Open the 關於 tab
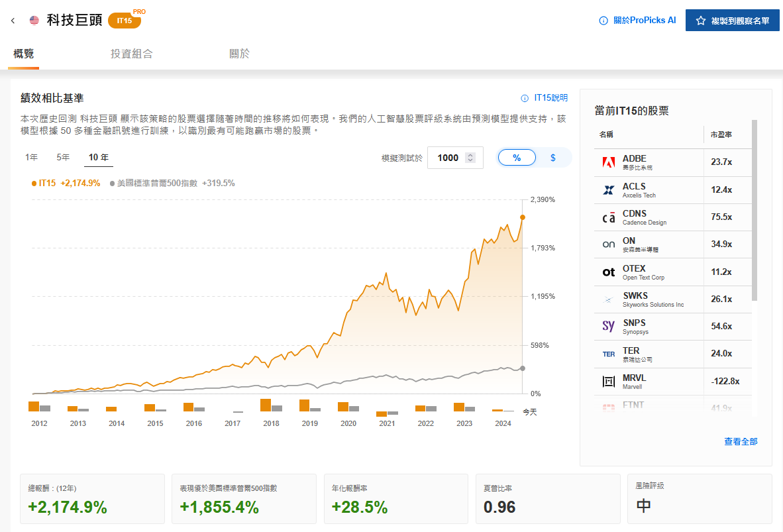 tap(239, 54)
